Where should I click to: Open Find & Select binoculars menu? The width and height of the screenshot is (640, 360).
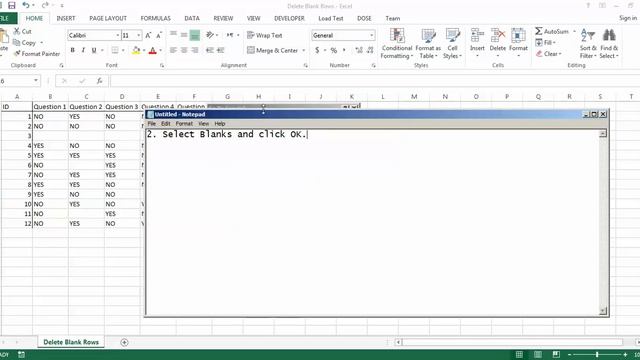pos(609,44)
